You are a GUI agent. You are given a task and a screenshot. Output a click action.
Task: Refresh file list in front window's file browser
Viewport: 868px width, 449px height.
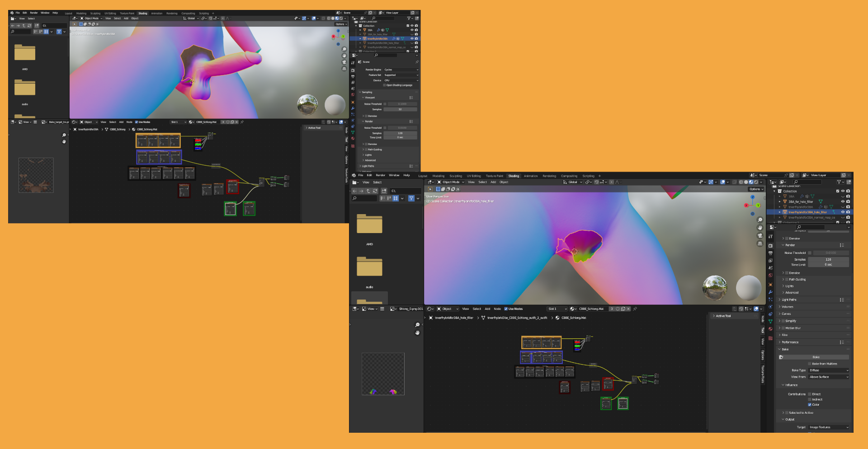(x=375, y=191)
